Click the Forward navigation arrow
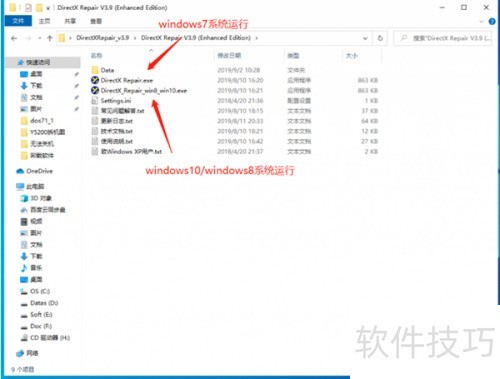Viewport: 500px width, 379px height. [x=29, y=38]
